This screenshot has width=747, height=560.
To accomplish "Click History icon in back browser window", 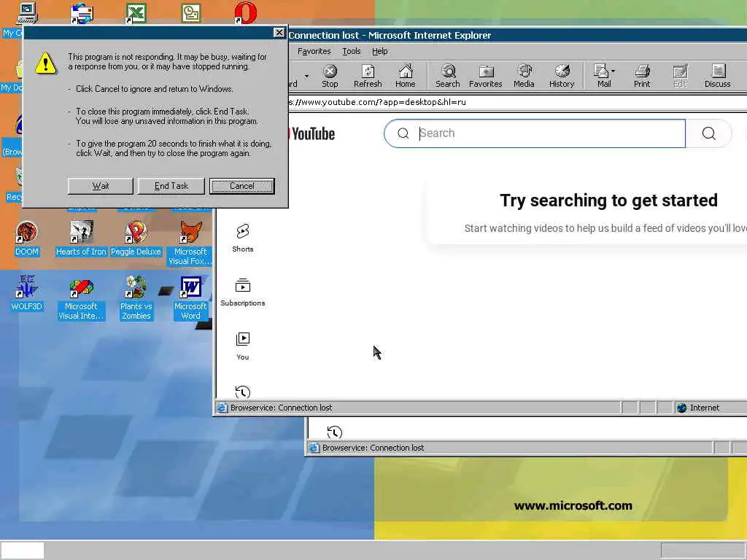I will coord(334,432).
